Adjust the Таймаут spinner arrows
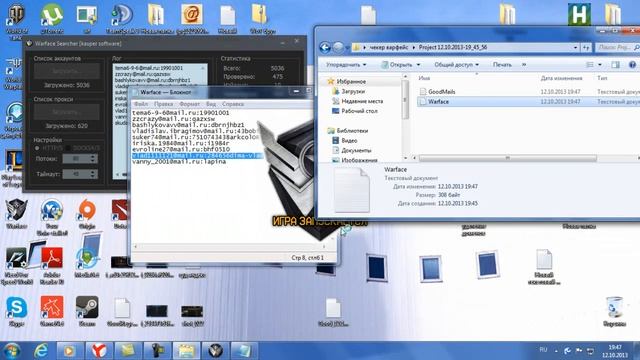 point(93,174)
